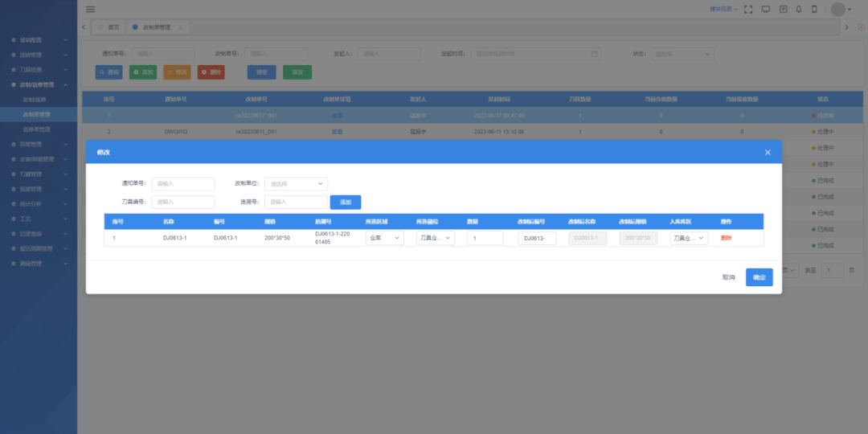Click the monitor display icon in header

coord(765,9)
